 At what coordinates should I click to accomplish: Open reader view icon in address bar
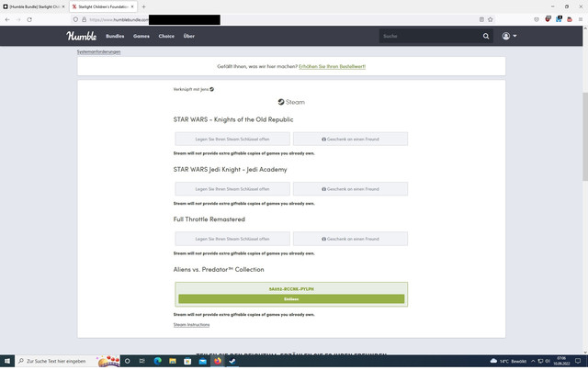pyautogui.click(x=481, y=19)
